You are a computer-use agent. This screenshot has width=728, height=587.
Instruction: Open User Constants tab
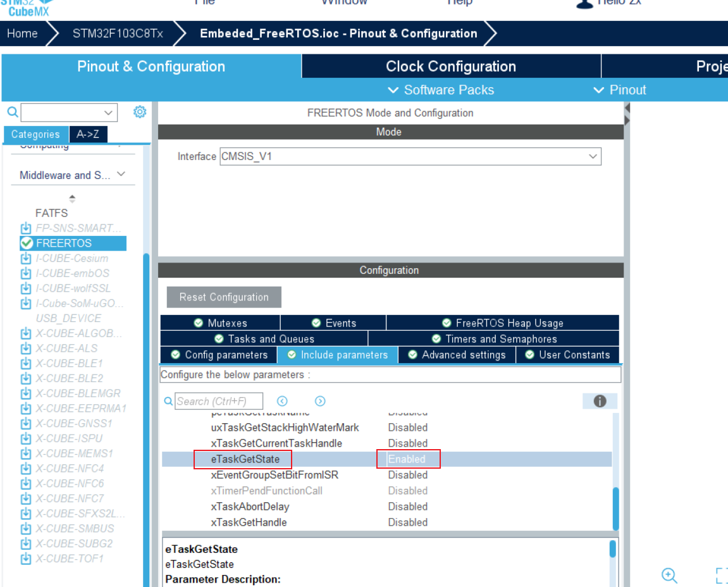click(x=567, y=355)
